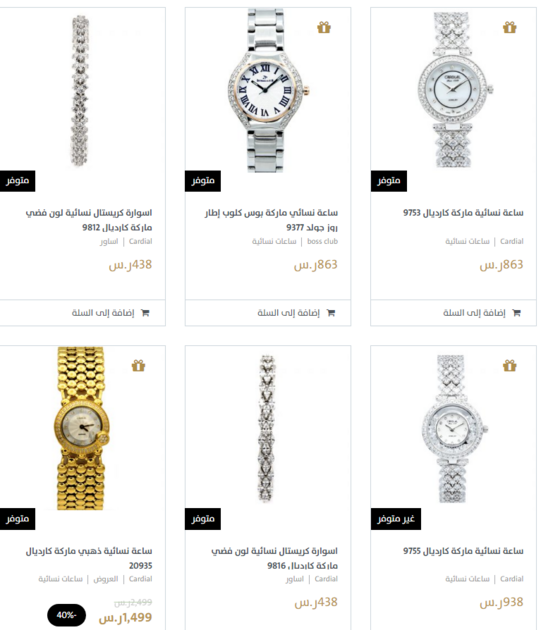Open اساور category link under bracelet 9812
Screen dimensions: 541x630
[109, 241]
